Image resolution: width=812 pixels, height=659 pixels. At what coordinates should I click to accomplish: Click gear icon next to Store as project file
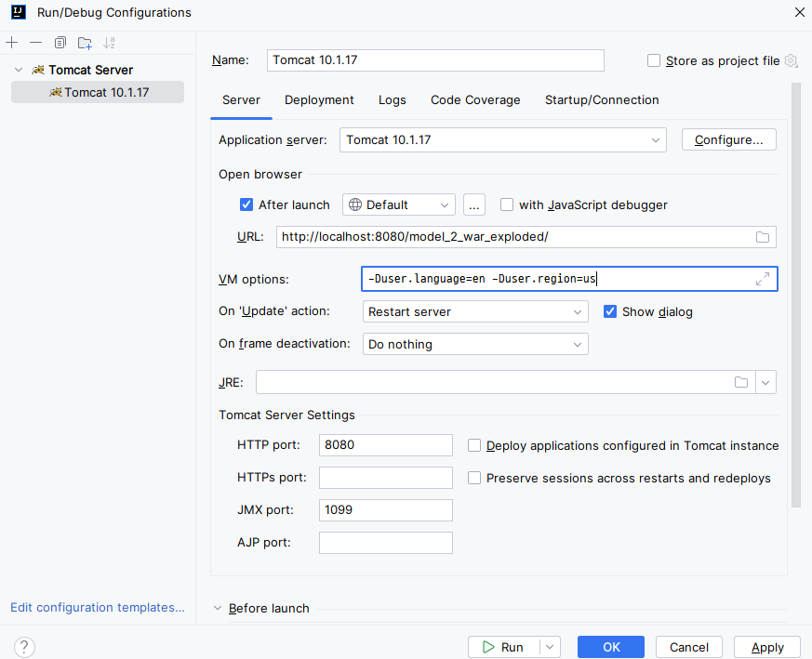(791, 60)
